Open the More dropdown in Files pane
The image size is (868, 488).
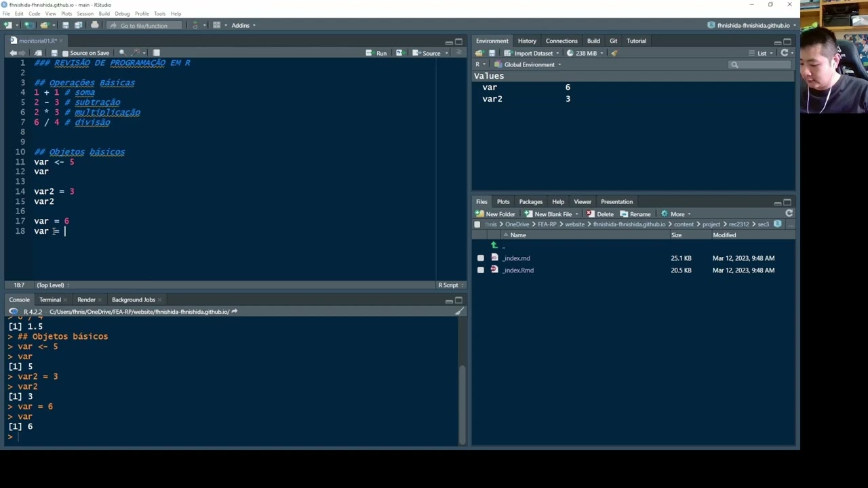(675, 213)
